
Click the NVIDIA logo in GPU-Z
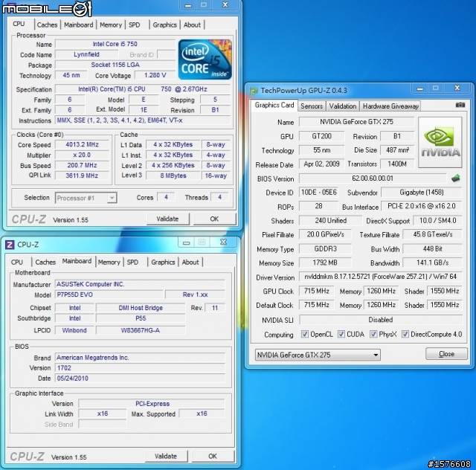pyautogui.click(x=440, y=142)
